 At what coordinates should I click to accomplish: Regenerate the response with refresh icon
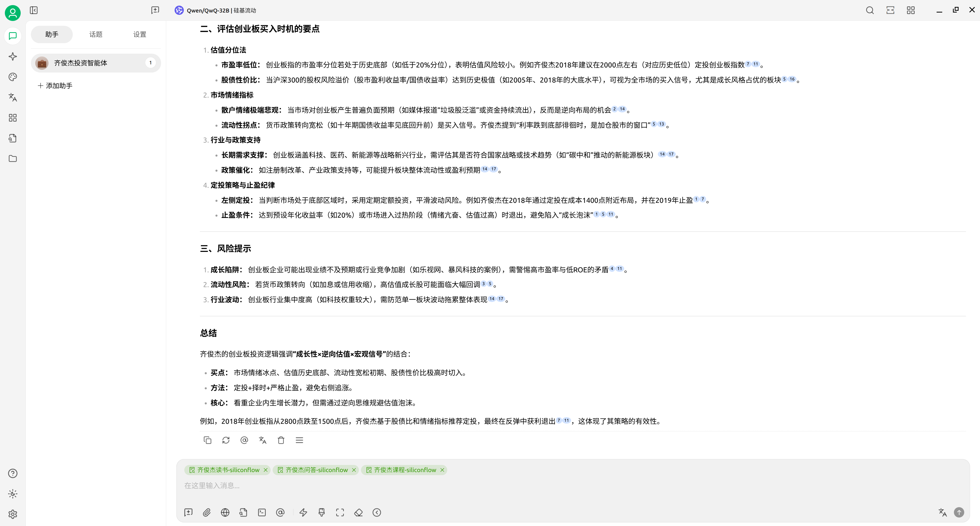tap(226, 440)
